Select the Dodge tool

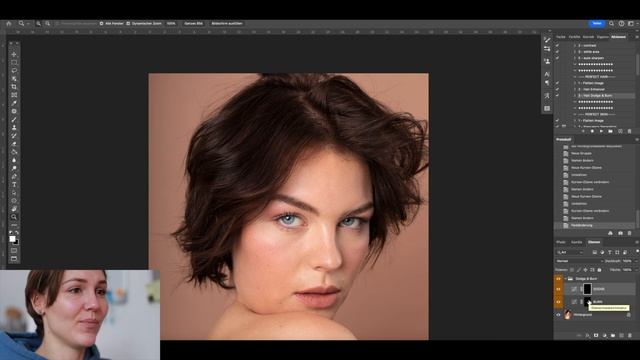[x=14, y=168]
